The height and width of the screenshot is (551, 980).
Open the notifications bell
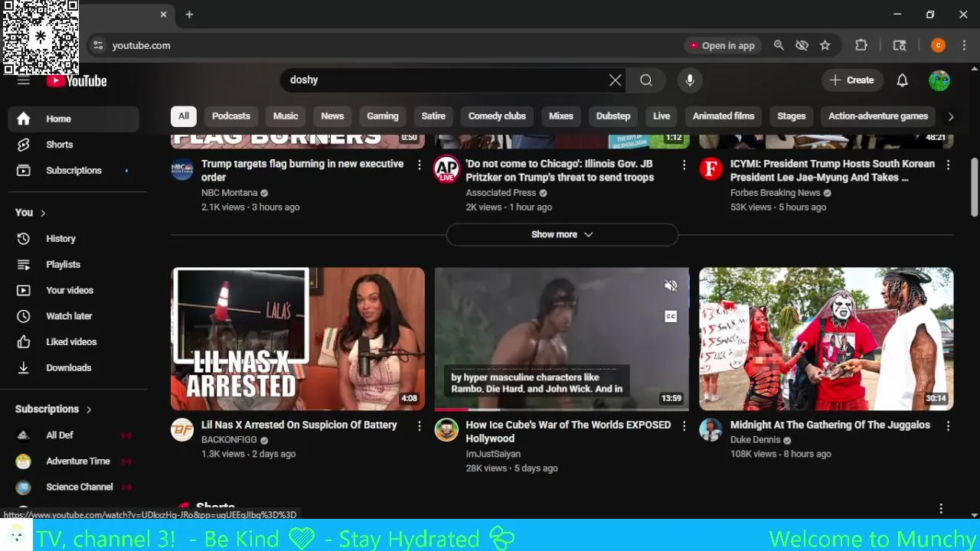click(x=902, y=80)
